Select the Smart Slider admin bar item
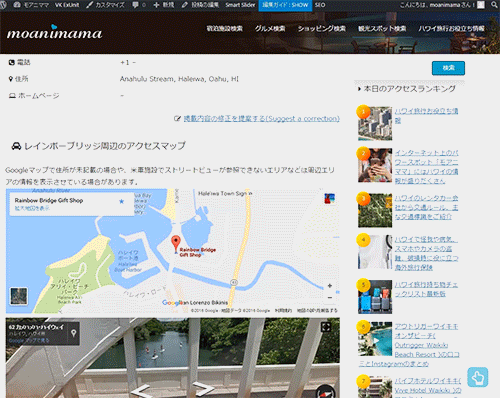500x398 pixels. point(240,5)
